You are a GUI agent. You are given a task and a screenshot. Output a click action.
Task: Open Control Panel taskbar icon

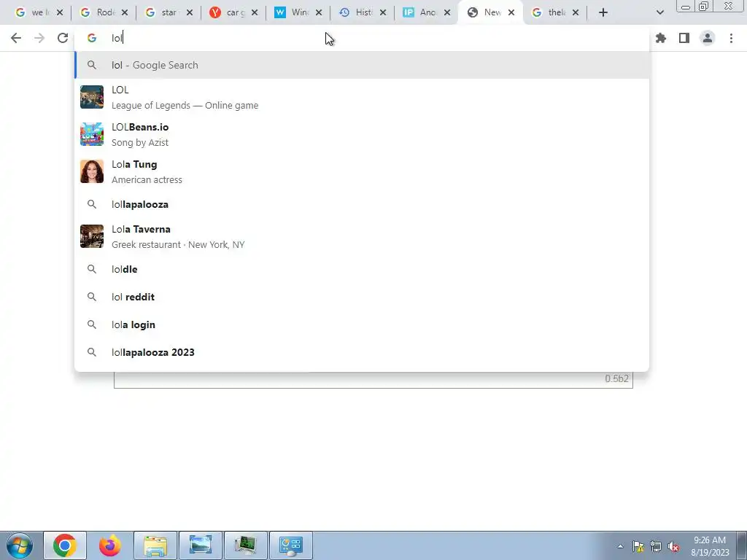pos(291,545)
